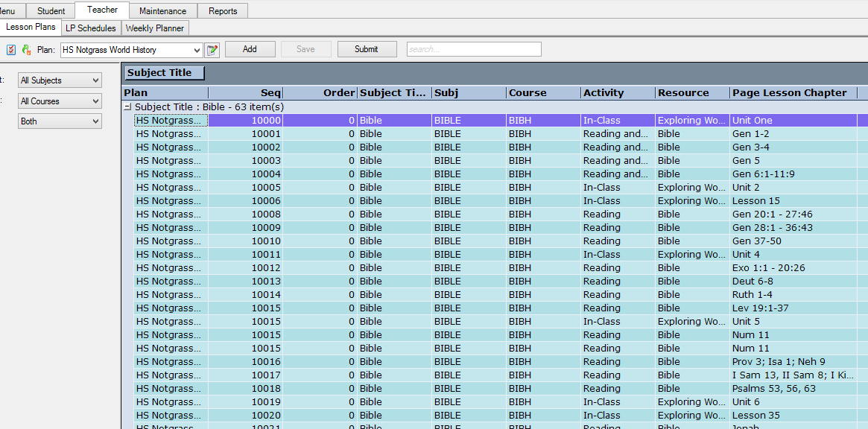The width and height of the screenshot is (868, 429).
Task: Open the All Courses dropdown
Action: click(60, 101)
